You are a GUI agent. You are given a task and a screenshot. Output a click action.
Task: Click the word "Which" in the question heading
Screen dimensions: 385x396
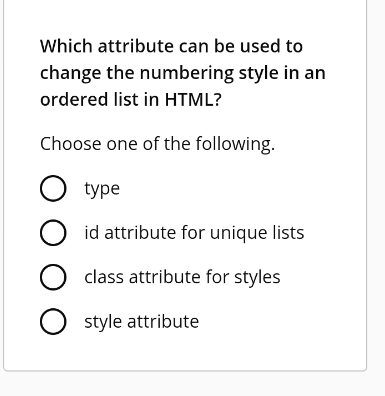[x=66, y=46]
